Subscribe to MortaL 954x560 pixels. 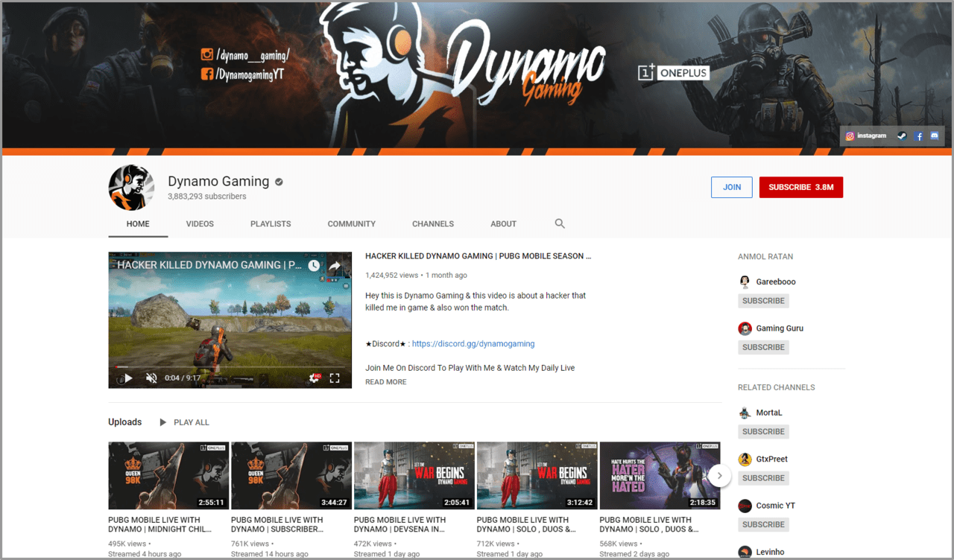(763, 432)
